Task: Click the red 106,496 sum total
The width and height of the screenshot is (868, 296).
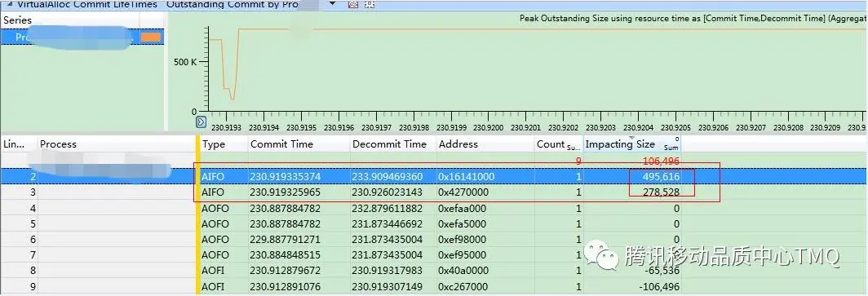Action: (x=661, y=161)
